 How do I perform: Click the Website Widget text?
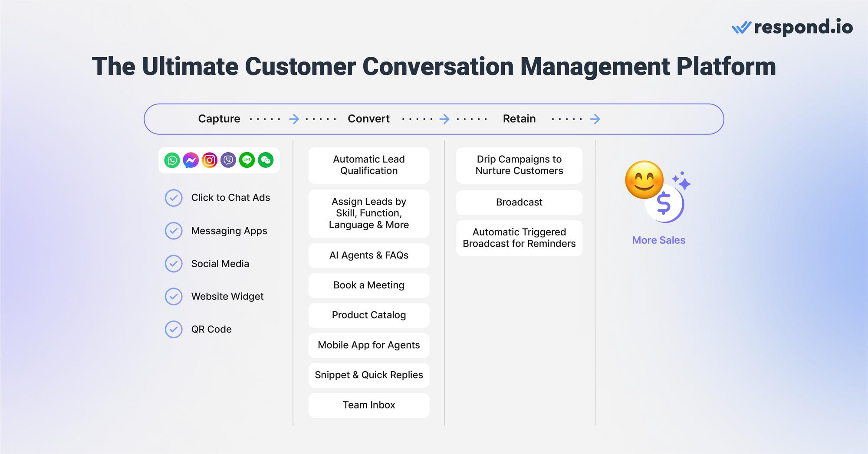(x=227, y=297)
